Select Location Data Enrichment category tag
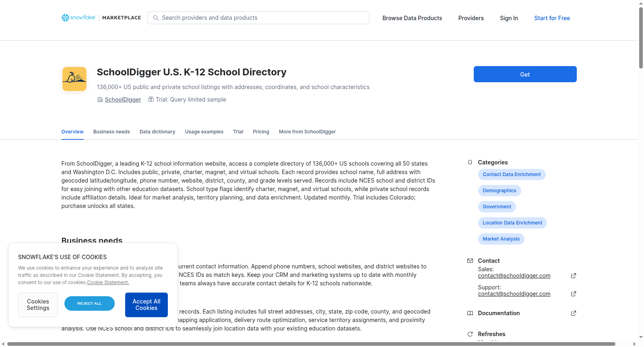Screen dimensions: 644x347 pyautogui.click(x=512, y=223)
